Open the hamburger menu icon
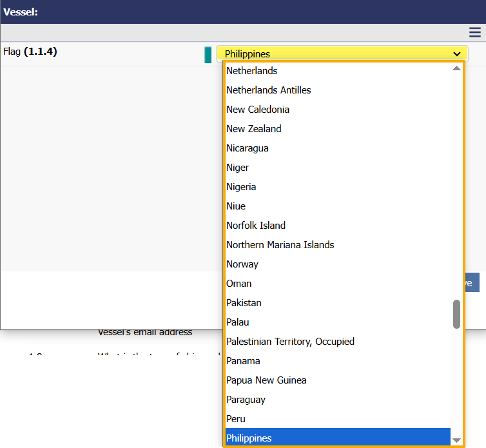This screenshot has height=448, width=486. coord(474,33)
